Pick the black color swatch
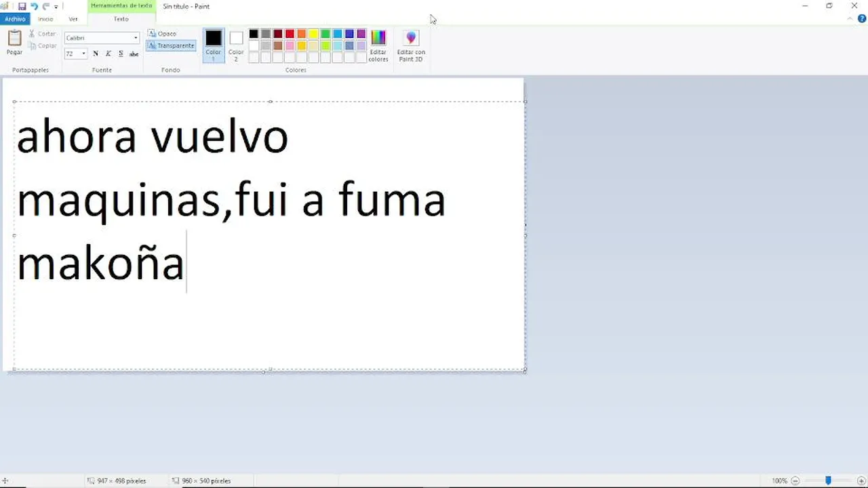Screen dimensions: 868x488 click(x=254, y=34)
